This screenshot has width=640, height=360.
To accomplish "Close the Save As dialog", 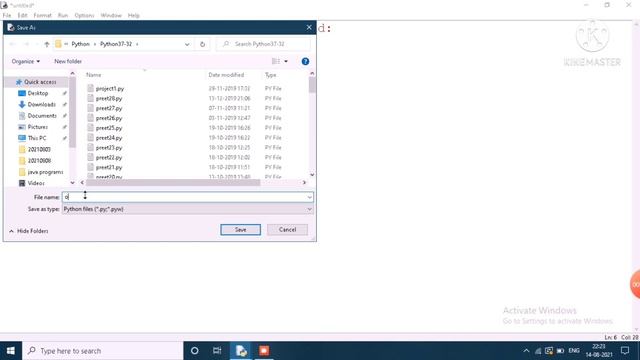I will pyautogui.click(x=309, y=27).
